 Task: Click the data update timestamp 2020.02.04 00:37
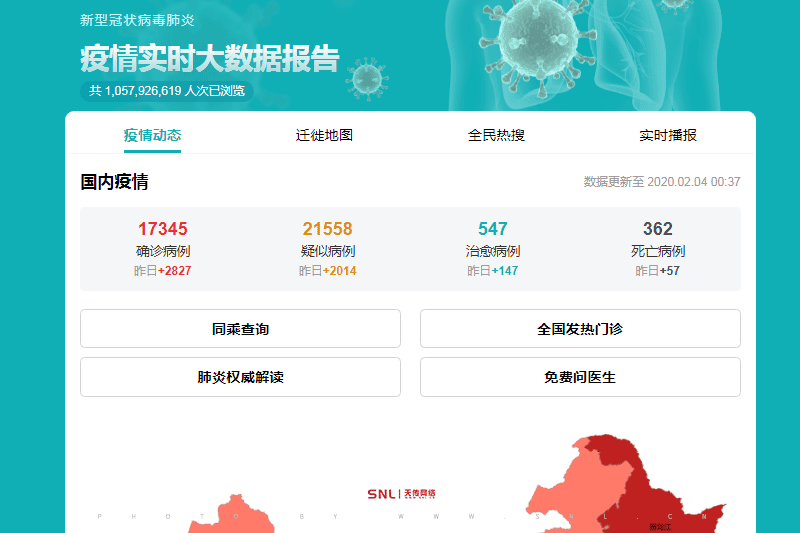coord(662,182)
